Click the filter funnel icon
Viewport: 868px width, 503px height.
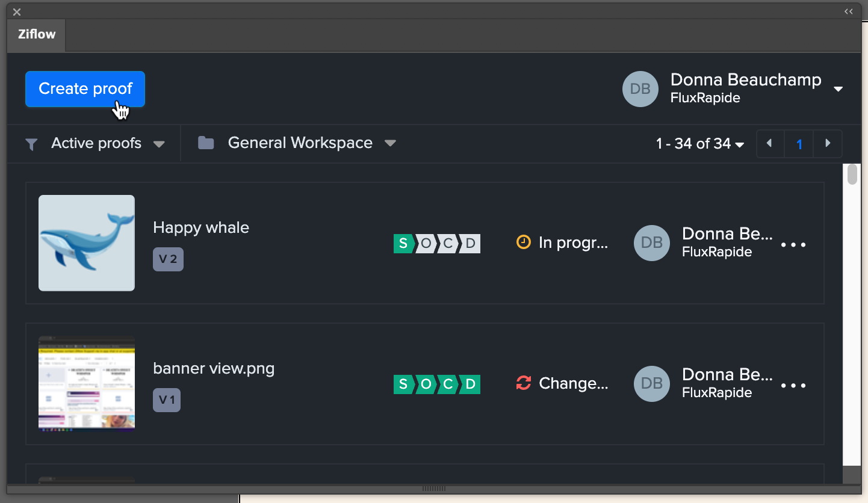point(31,144)
